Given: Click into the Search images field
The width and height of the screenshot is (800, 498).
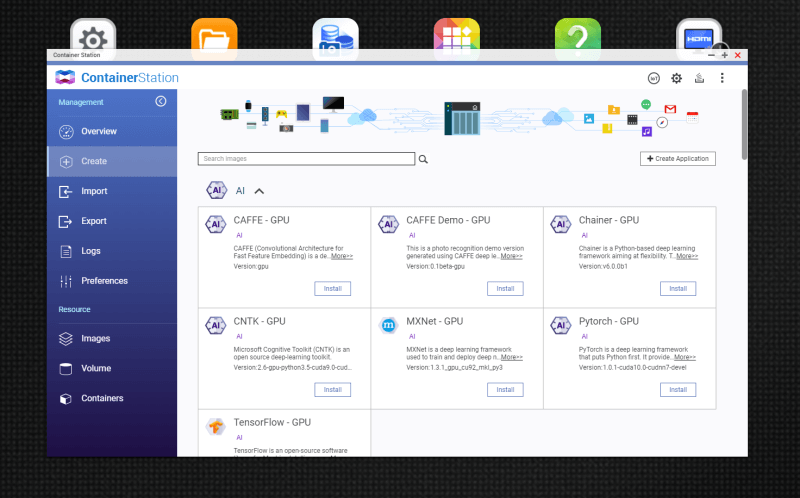Looking at the screenshot, I should click(306, 159).
